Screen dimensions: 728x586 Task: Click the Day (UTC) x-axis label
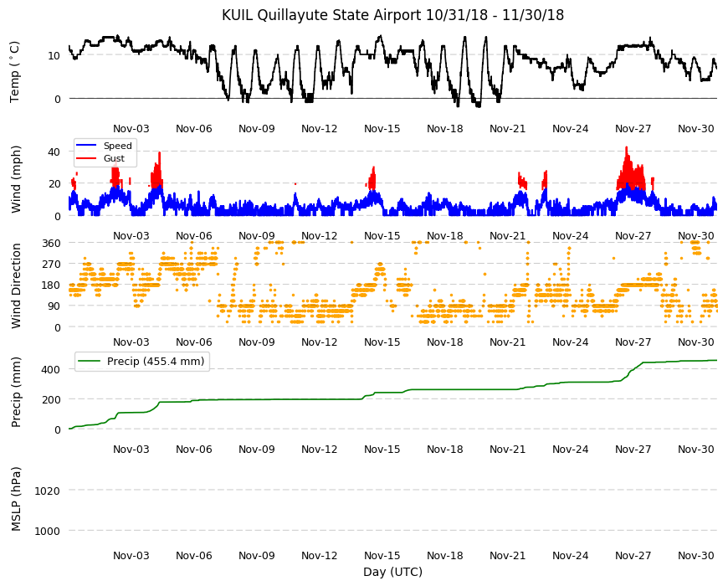pyautogui.click(x=392, y=572)
